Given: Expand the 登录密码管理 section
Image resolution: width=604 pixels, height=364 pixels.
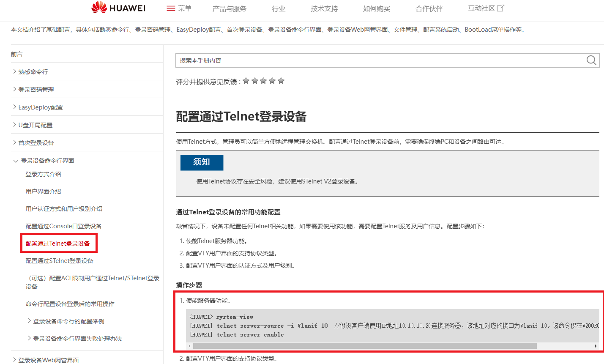Looking at the screenshot, I should [x=33, y=90].
